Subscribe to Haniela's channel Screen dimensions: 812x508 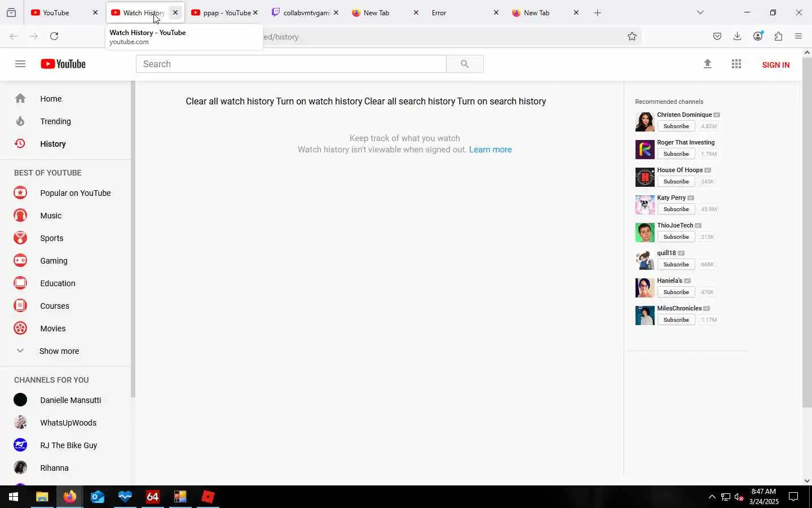tap(676, 292)
